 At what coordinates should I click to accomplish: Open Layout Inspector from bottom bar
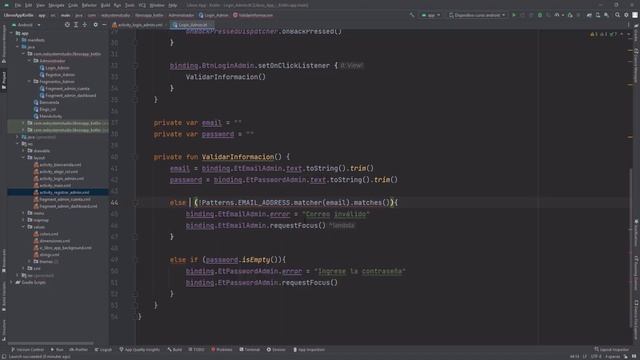(612, 350)
